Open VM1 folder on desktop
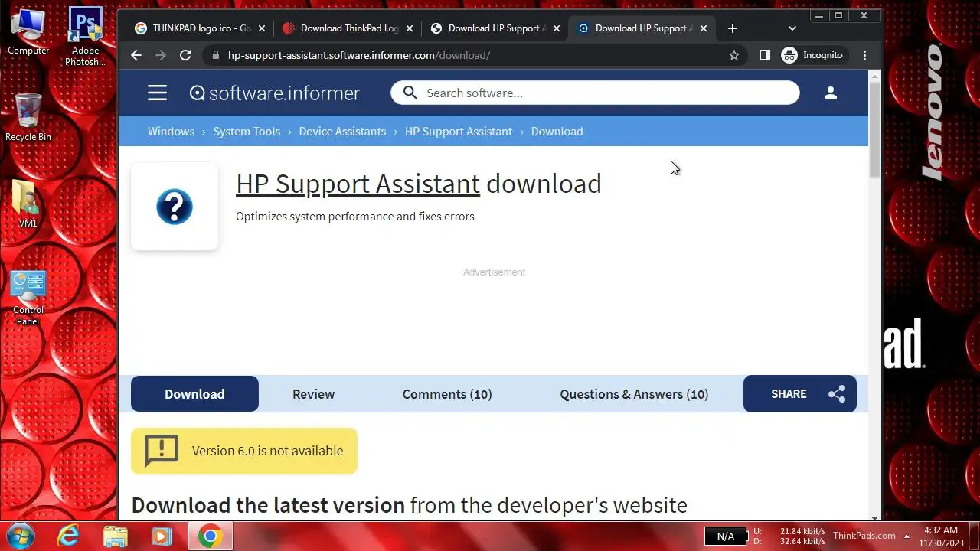980x551 pixels. coord(28,204)
